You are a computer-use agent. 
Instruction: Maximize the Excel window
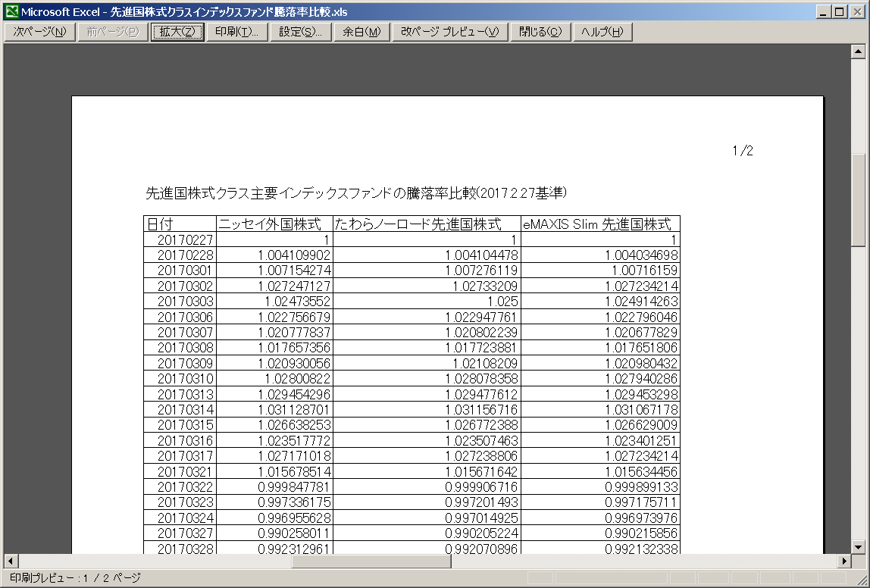840,11
